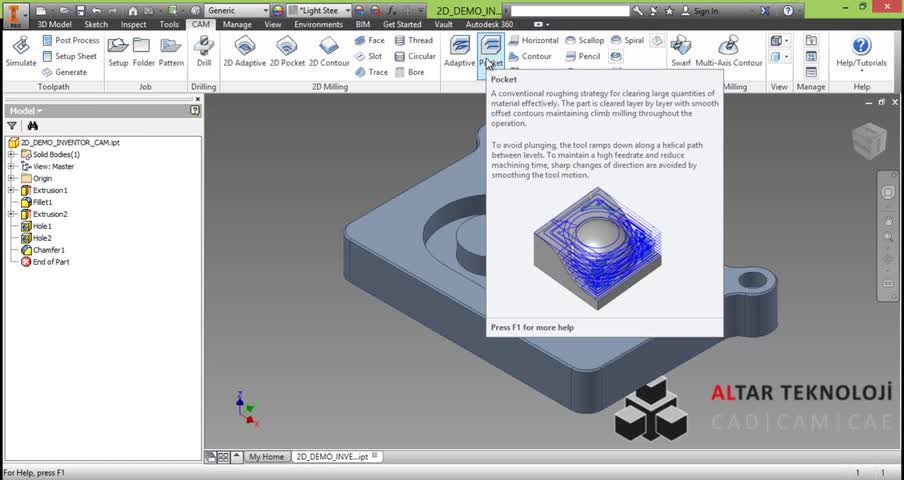Screen dimensions: 904x480
Task: Create a Pattern in Job panel
Action: coord(171,52)
